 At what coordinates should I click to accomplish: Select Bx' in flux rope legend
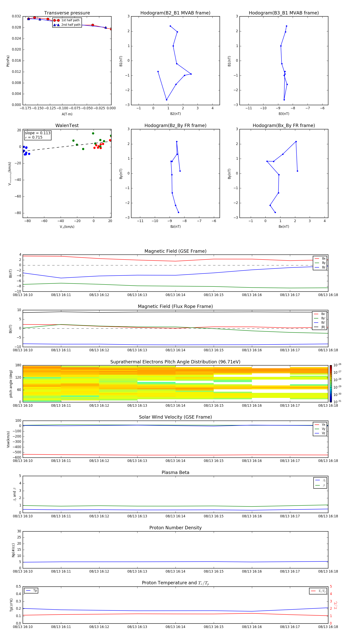[x=320, y=314]
